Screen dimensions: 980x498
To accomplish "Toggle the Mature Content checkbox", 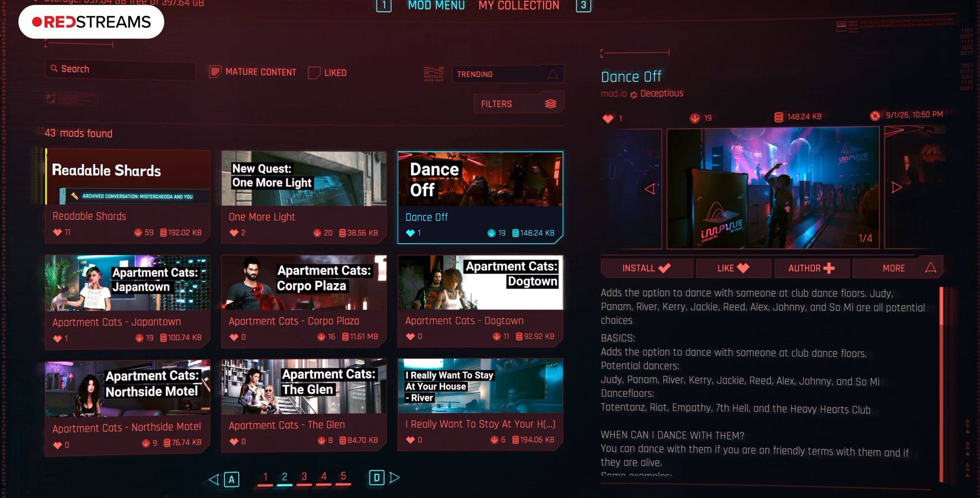I will point(215,72).
